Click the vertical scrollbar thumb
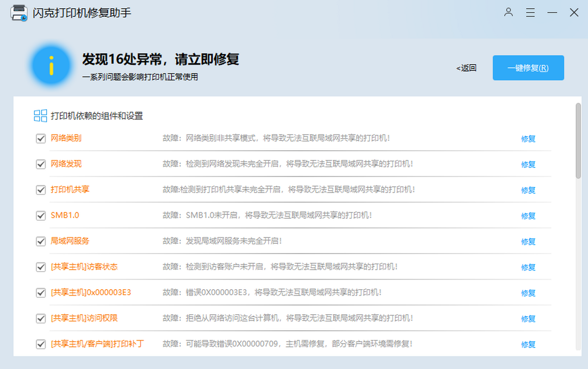The height and width of the screenshot is (369, 588). pyautogui.click(x=578, y=140)
